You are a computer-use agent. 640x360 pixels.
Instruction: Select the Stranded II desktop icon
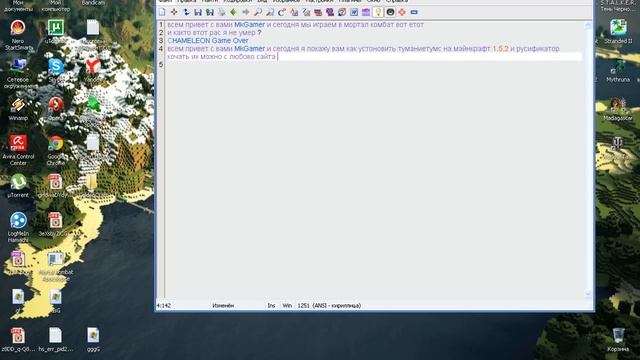tap(618, 32)
